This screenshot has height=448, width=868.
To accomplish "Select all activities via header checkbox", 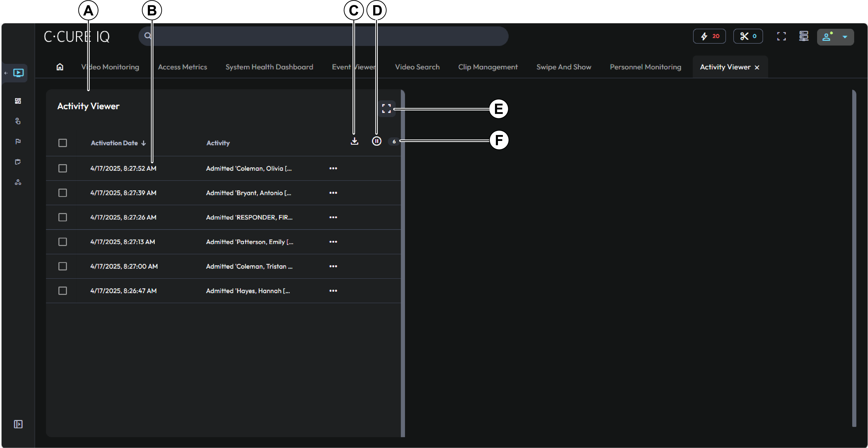I will click(63, 143).
